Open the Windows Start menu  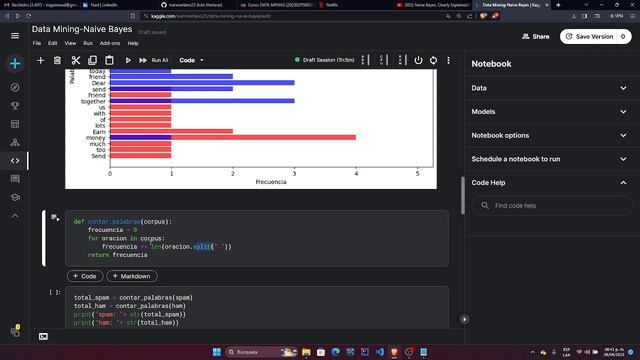(217, 352)
